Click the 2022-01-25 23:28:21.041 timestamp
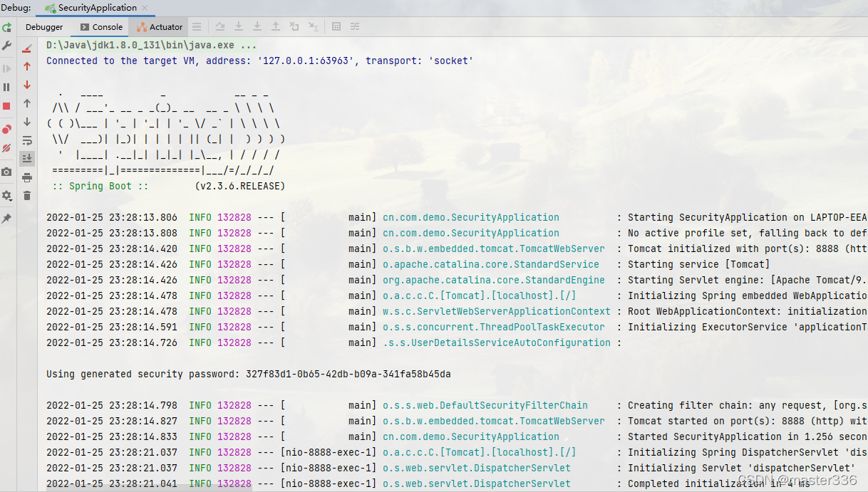 coord(112,483)
